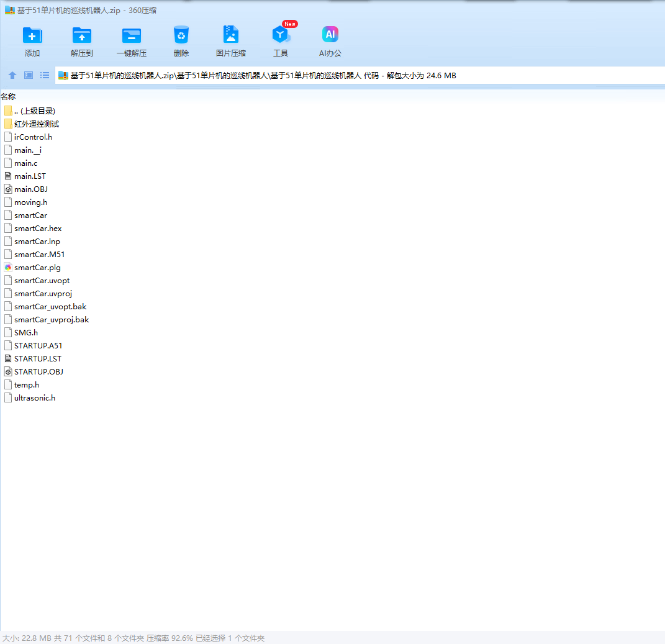Click the 名称 column header

click(x=8, y=97)
